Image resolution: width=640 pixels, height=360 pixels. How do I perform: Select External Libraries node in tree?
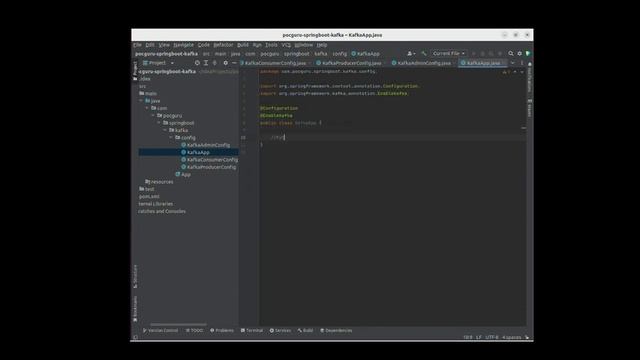[x=156, y=204]
